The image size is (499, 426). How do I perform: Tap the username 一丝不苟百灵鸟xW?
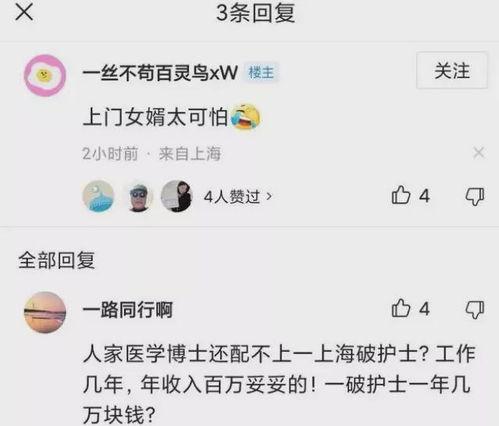coord(160,73)
